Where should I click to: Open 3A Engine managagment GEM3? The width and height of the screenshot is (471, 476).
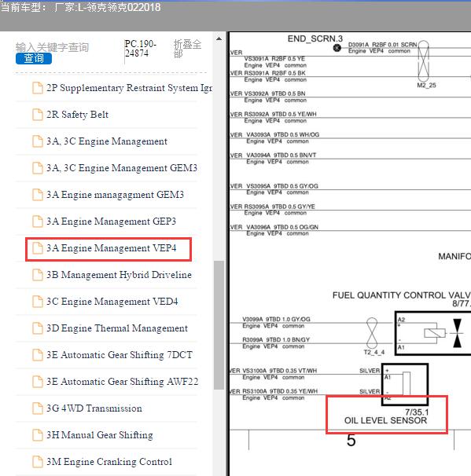click(x=115, y=195)
